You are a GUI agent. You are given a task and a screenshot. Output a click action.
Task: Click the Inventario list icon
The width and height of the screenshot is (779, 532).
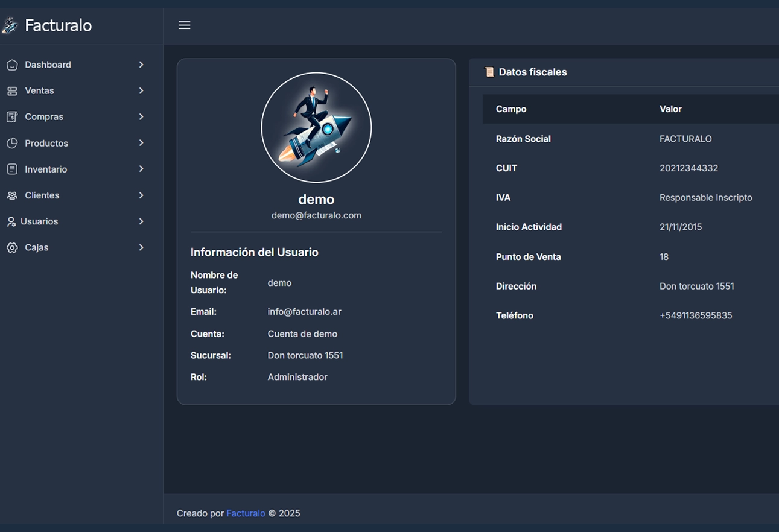coord(13,169)
